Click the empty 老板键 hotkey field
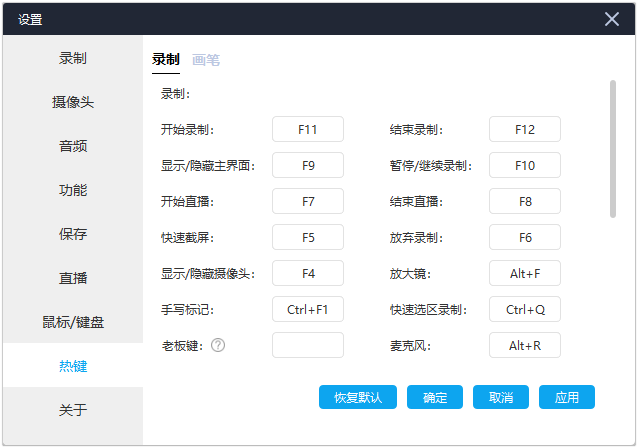This screenshot has width=638, height=448. coord(308,345)
